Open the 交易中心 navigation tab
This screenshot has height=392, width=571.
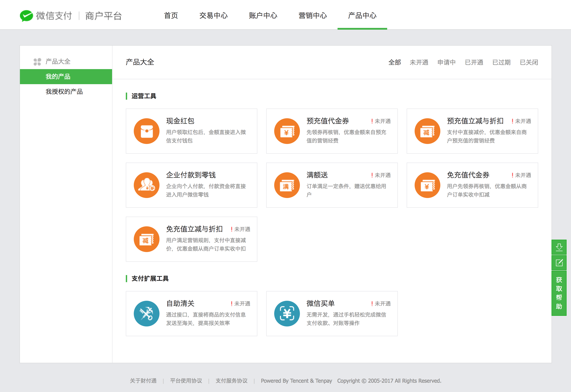pyautogui.click(x=214, y=16)
